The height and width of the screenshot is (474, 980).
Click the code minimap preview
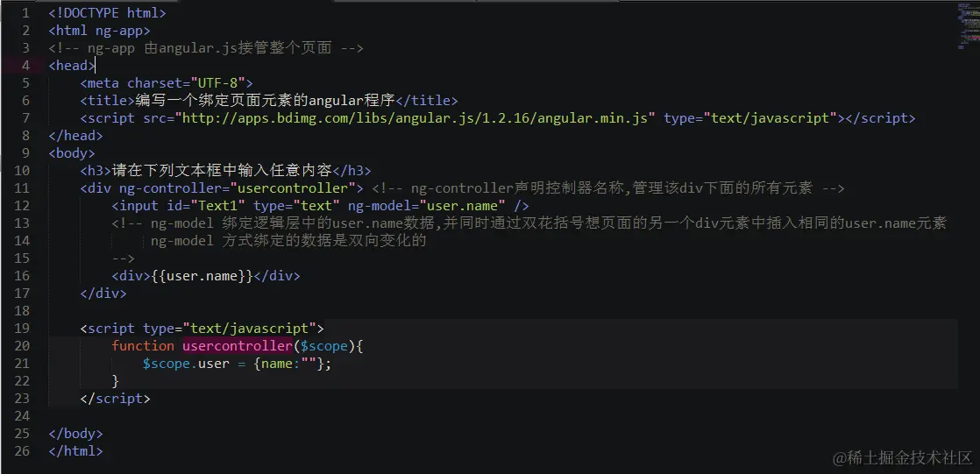(968, 25)
